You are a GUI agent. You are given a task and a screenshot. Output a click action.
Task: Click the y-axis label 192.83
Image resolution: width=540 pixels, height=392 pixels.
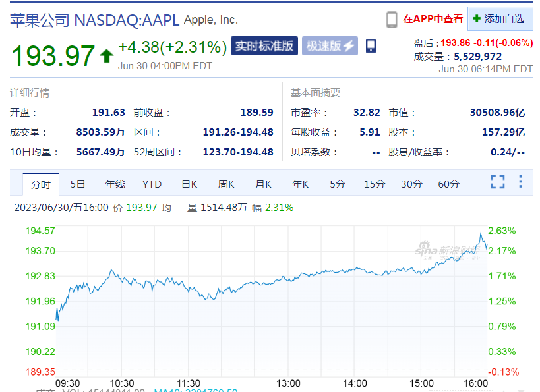coord(40,276)
